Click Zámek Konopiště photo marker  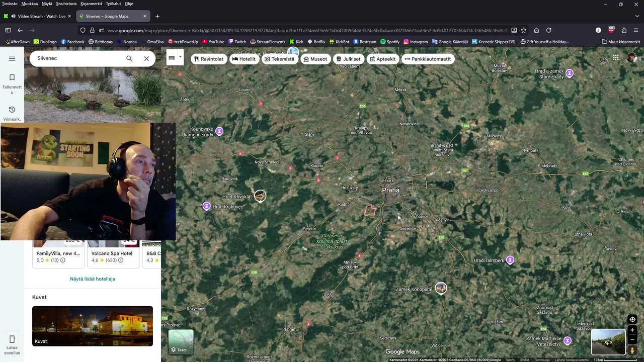click(x=441, y=288)
